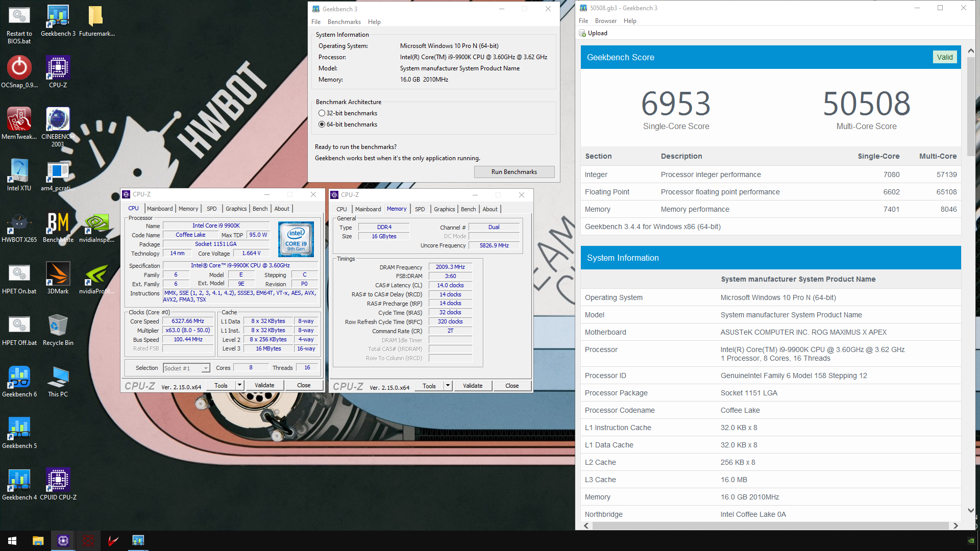Open Restart to BIOS.bat desktop icon

(19, 24)
